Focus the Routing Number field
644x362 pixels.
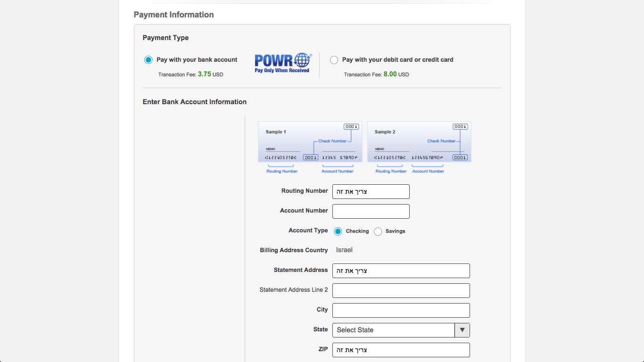[371, 191]
